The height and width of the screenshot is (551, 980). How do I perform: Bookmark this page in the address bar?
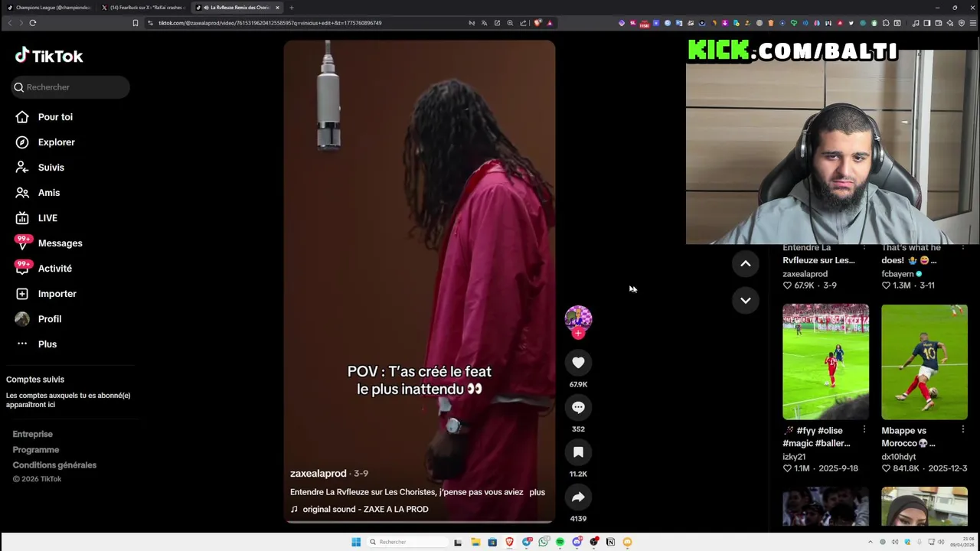[x=136, y=23]
